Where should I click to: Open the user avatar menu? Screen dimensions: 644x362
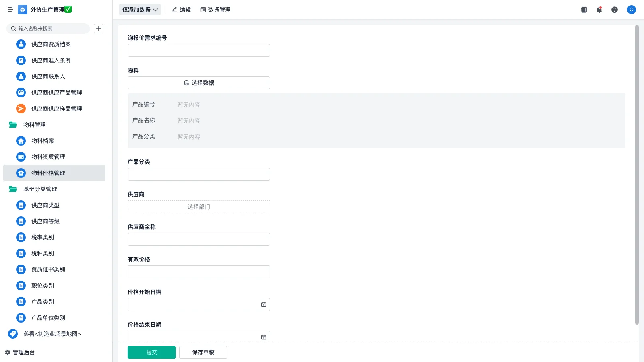[632, 10]
